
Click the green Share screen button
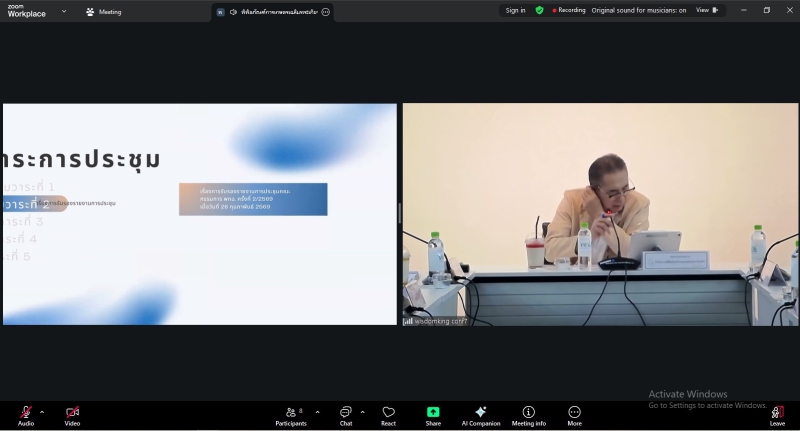433,413
